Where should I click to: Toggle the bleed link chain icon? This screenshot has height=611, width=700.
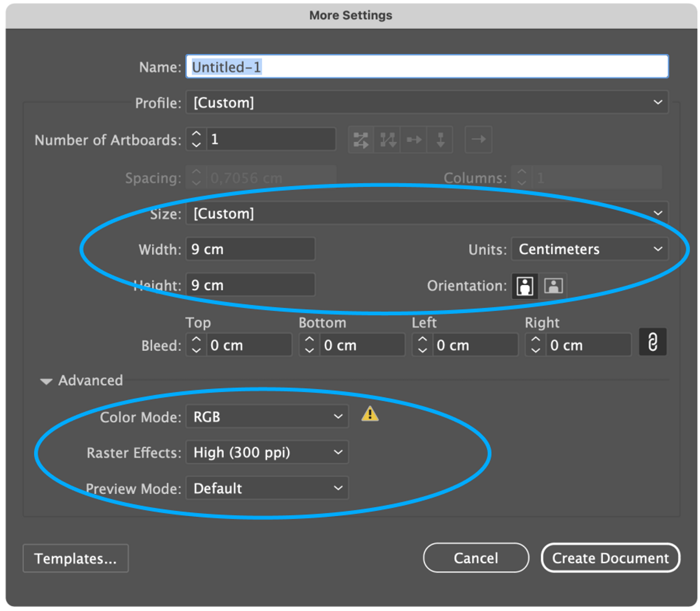point(652,342)
